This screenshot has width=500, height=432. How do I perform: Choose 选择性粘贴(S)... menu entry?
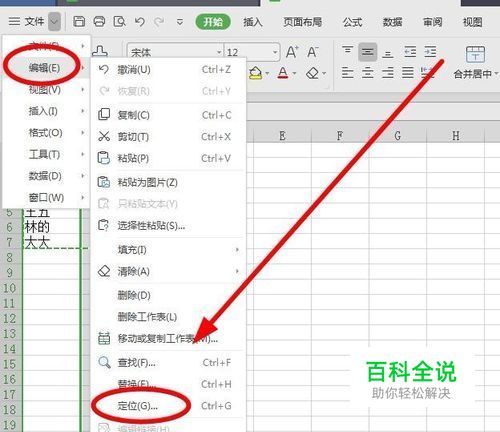(168, 226)
